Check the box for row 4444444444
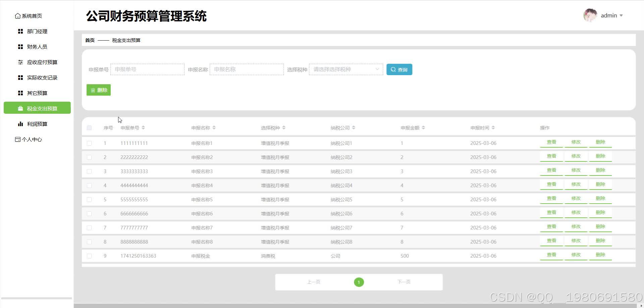 pyautogui.click(x=89, y=186)
